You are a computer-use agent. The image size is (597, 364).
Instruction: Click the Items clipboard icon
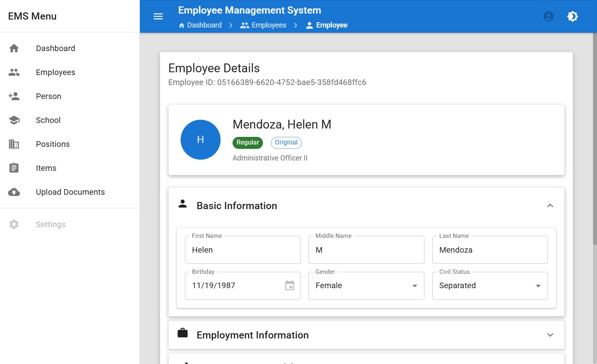point(14,168)
